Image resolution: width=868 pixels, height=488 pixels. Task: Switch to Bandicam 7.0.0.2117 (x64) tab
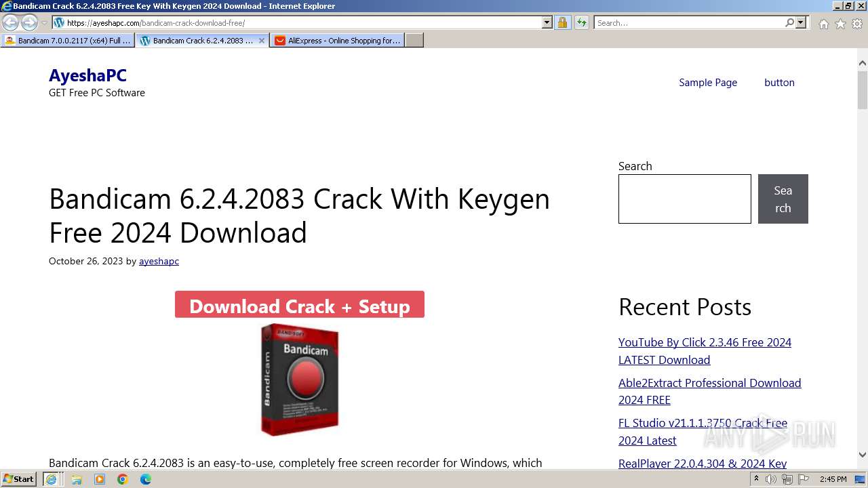[x=68, y=41]
